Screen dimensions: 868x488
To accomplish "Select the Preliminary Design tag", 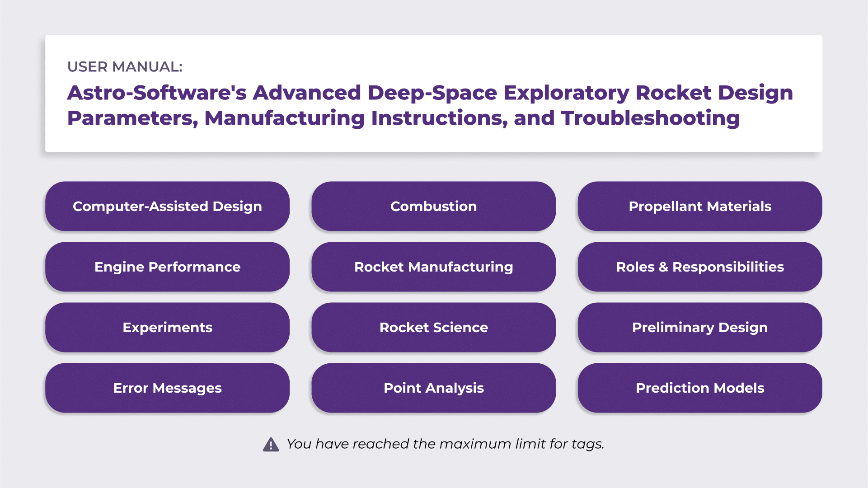I will pos(700,328).
